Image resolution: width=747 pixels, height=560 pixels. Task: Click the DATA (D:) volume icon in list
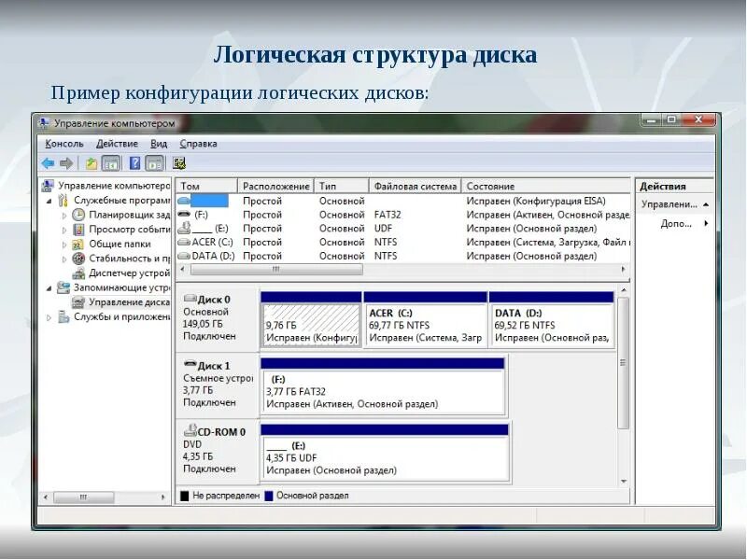[x=183, y=256]
